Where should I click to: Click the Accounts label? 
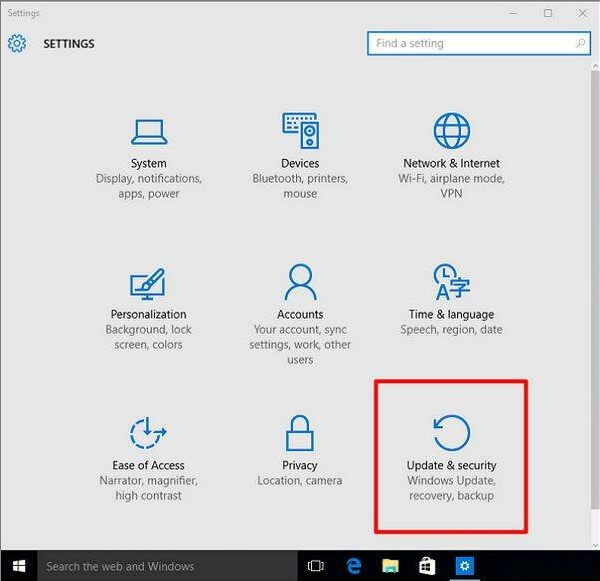tap(300, 314)
